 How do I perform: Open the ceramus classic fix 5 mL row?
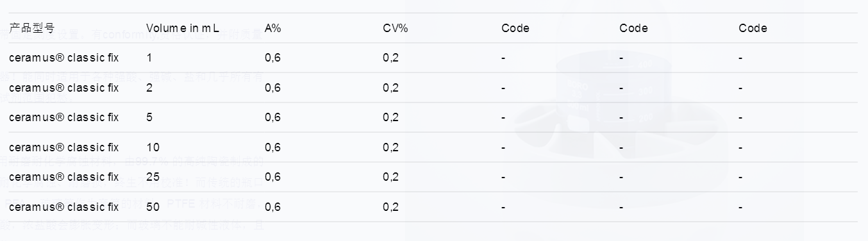click(x=433, y=117)
